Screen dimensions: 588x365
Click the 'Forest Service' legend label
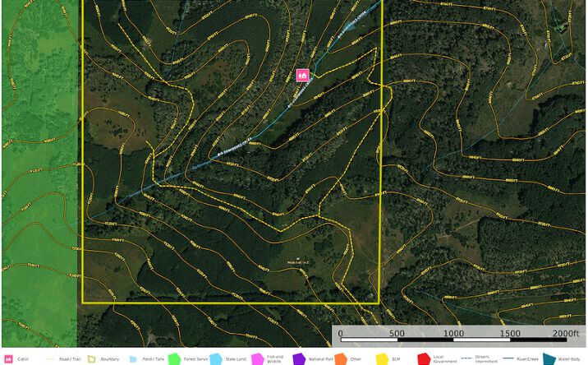click(x=195, y=359)
